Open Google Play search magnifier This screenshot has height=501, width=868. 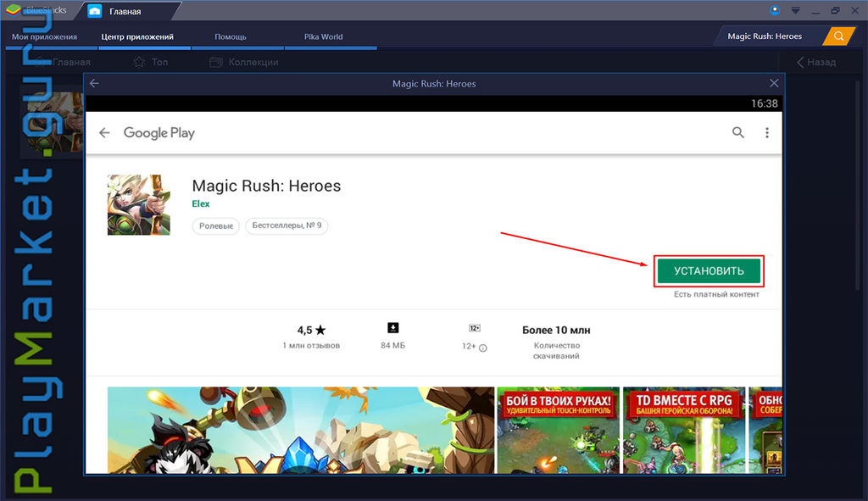[x=738, y=132]
